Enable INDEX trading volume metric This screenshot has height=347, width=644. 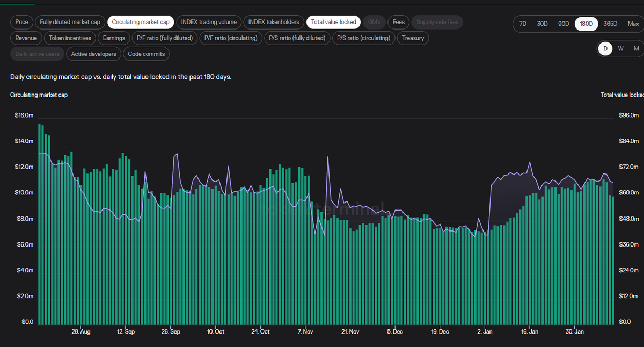point(209,22)
